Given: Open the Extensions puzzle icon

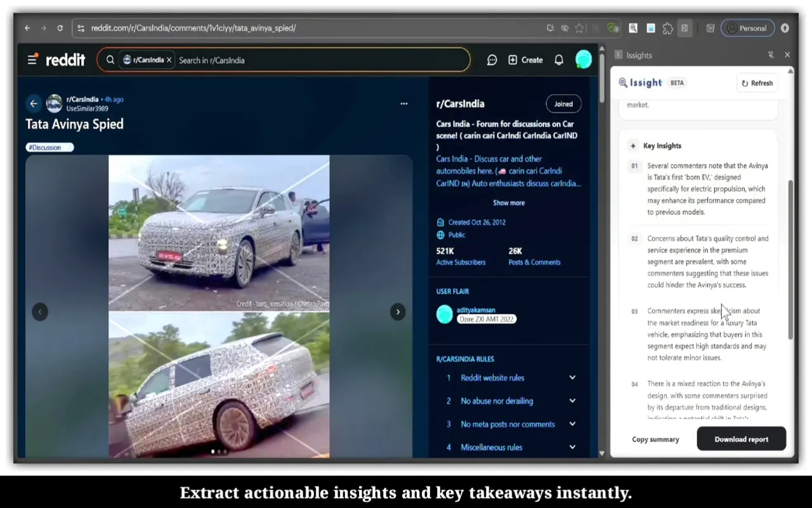Looking at the screenshot, I should pyautogui.click(x=667, y=28).
